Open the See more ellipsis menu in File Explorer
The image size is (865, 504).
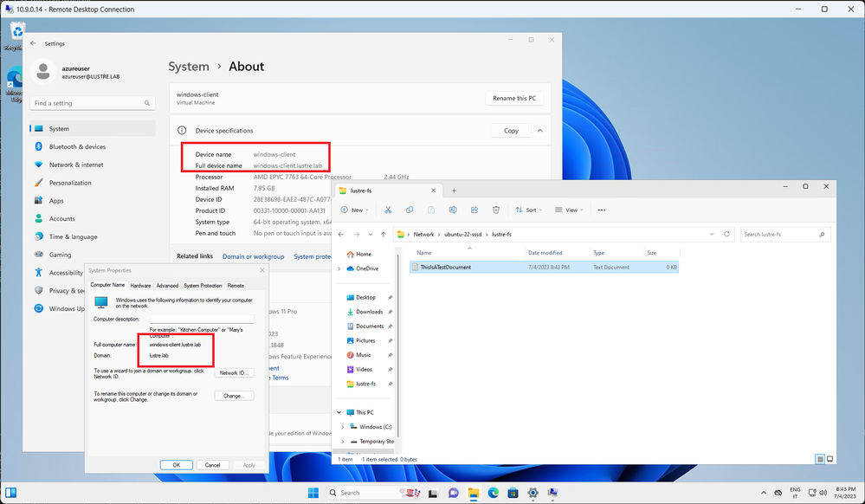tap(602, 210)
